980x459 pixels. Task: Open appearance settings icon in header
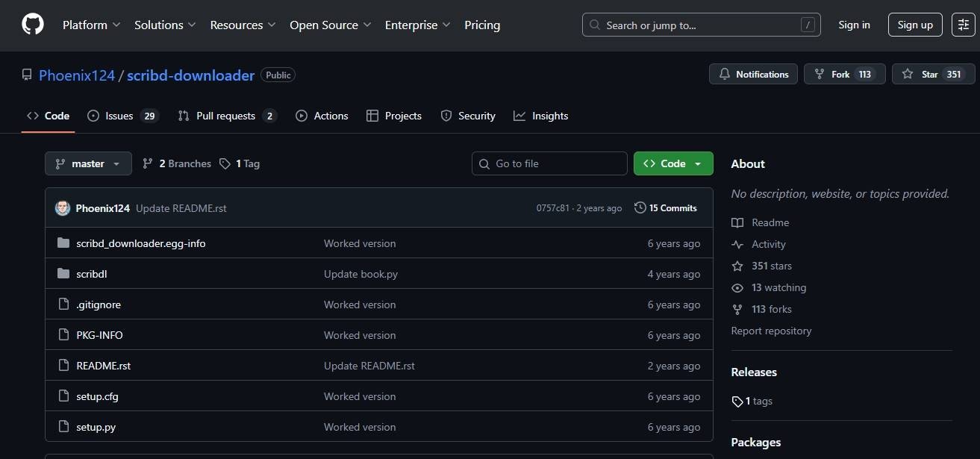click(963, 25)
